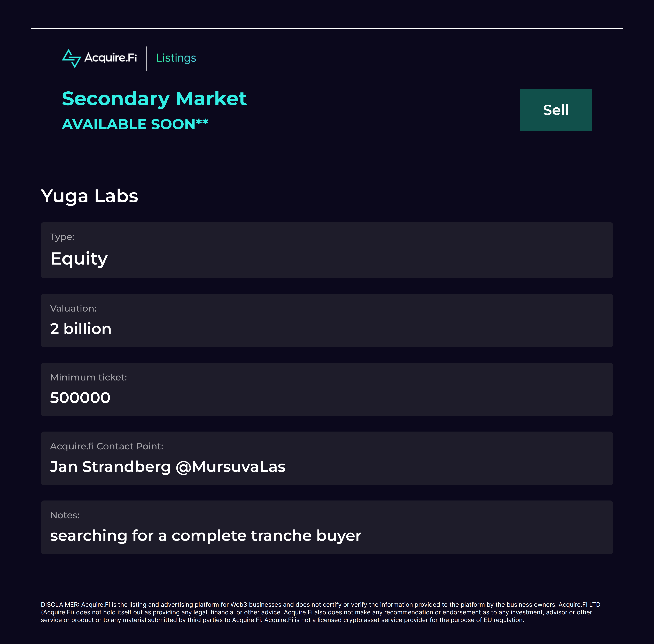This screenshot has height=644, width=654.
Task: Click the Acquire.Fi wordmark text
Action: click(x=111, y=58)
